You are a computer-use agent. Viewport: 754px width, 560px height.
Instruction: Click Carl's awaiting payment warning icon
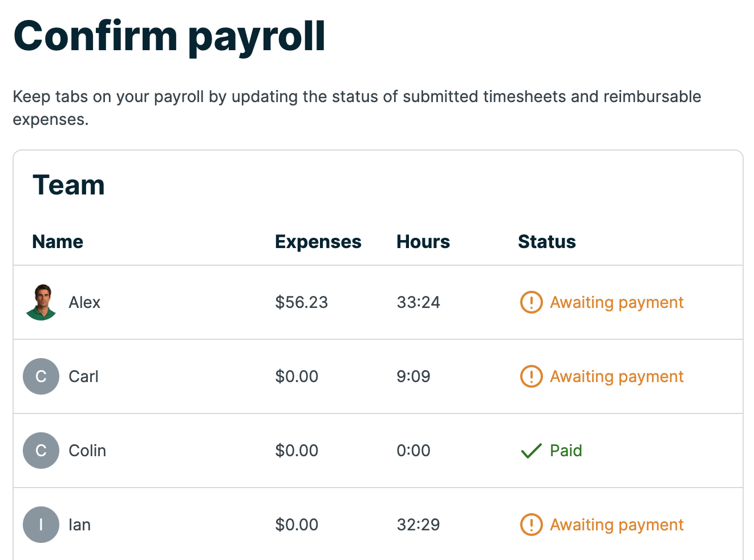531,376
